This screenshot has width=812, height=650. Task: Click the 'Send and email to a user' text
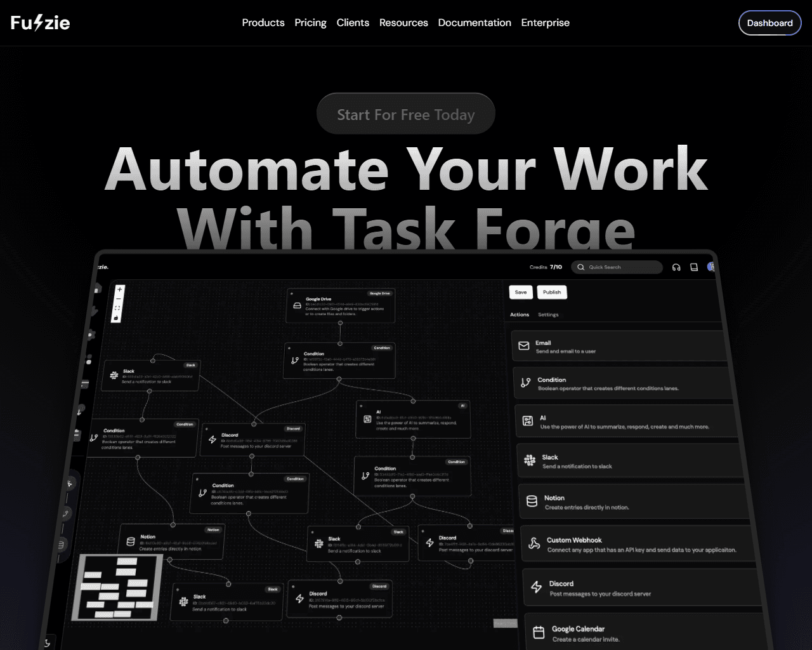[566, 352]
